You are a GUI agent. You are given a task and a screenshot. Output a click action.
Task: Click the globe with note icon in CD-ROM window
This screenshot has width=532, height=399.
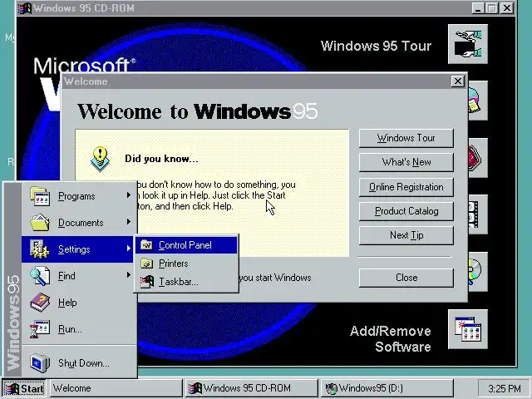click(x=478, y=101)
